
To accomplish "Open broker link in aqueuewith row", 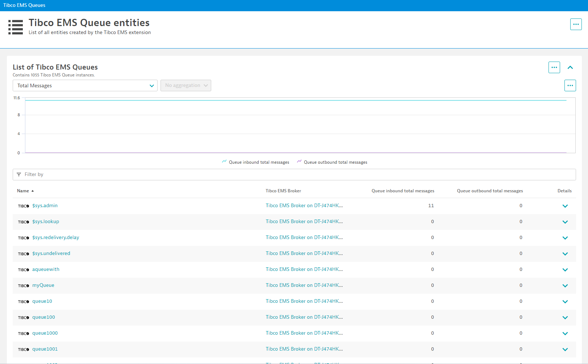I will click(x=304, y=269).
